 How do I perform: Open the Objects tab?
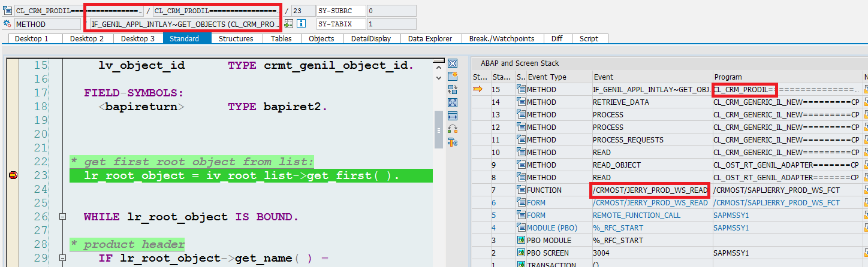point(321,38)
